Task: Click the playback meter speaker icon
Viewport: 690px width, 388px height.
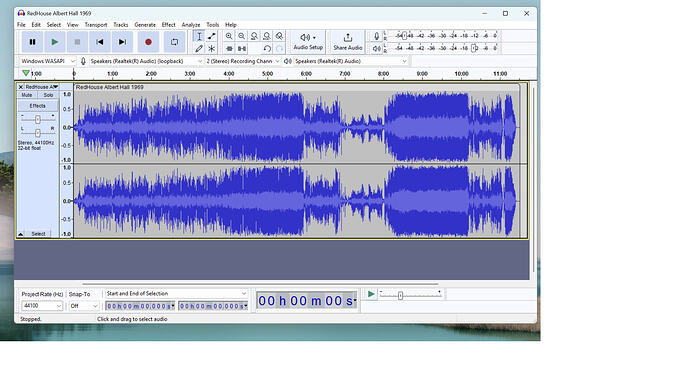Action: [376, 48]
